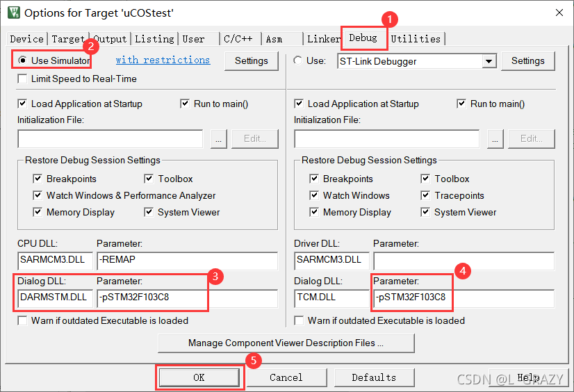
Task: Switch to the Device tab
Action: (x=26, y=39)
